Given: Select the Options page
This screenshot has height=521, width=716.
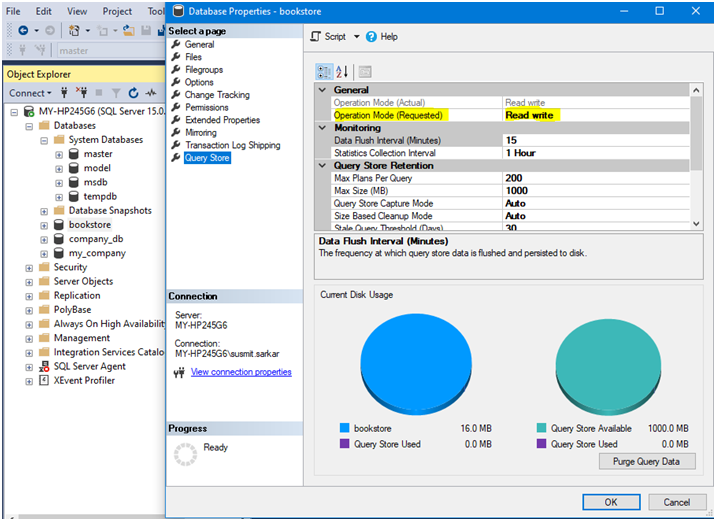Looking at the screenshot, I should [x=199, y=82].
